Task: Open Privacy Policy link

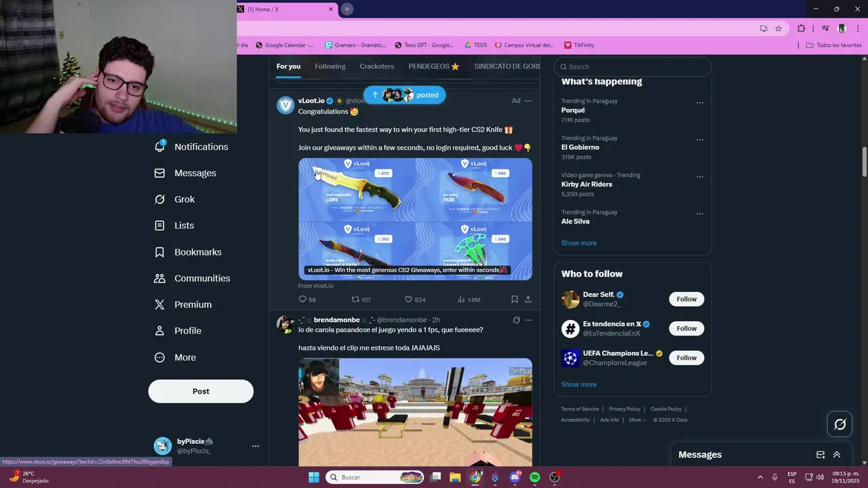Action: pyautogui.click(x=625, y=409)
